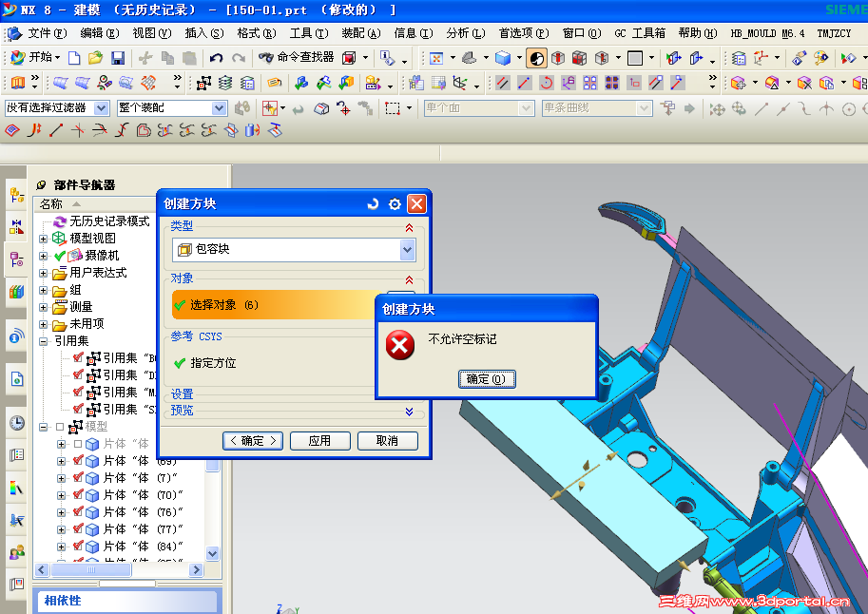The width and height of the screenshot is (868, 614).
Task: Open the 整个装配 scope dropdown
Action: [220, 108]
